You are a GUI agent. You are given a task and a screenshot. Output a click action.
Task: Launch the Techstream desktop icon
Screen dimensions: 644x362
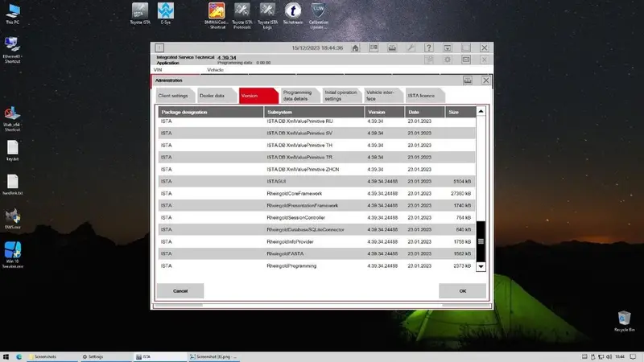click(x=293, y=14)
